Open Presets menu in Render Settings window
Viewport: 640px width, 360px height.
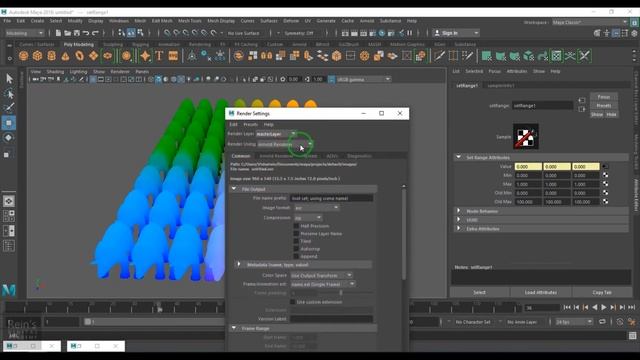point(250,124)
